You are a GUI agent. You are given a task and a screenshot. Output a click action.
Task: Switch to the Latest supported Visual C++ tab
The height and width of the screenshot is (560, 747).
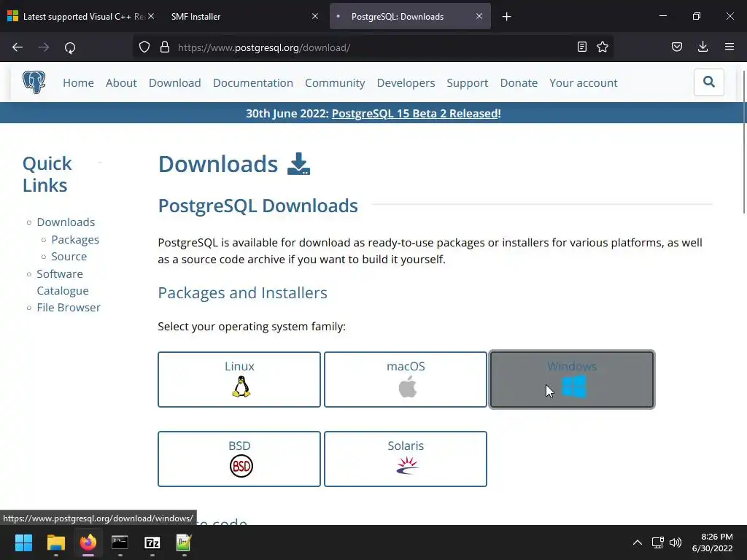pos(81,16)
